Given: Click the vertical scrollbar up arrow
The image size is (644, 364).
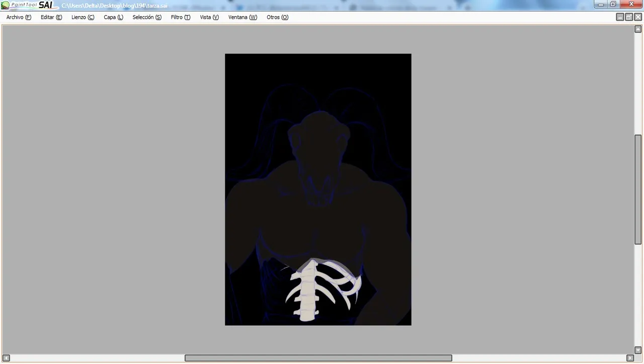Looking at the screenshot, I should pos(638,29).
